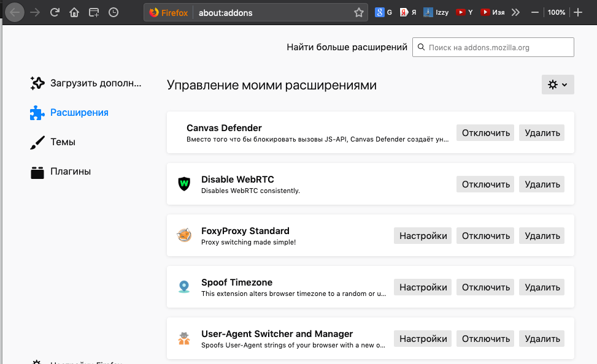Click the magnifier icon in the search field

coord(421,47)
